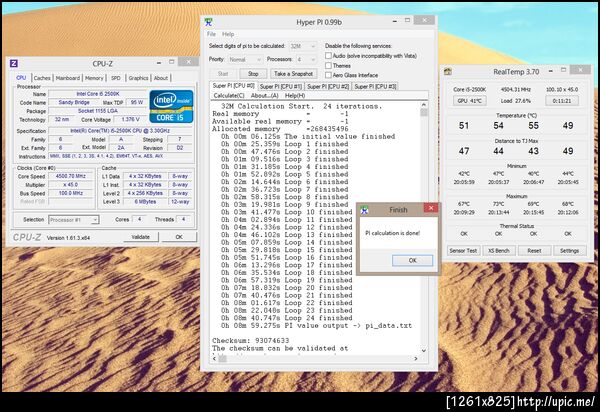This screenshot has width=600, height=412.
Task: Click the disabled Start button in Hyper PI
Action: (223, 73)
